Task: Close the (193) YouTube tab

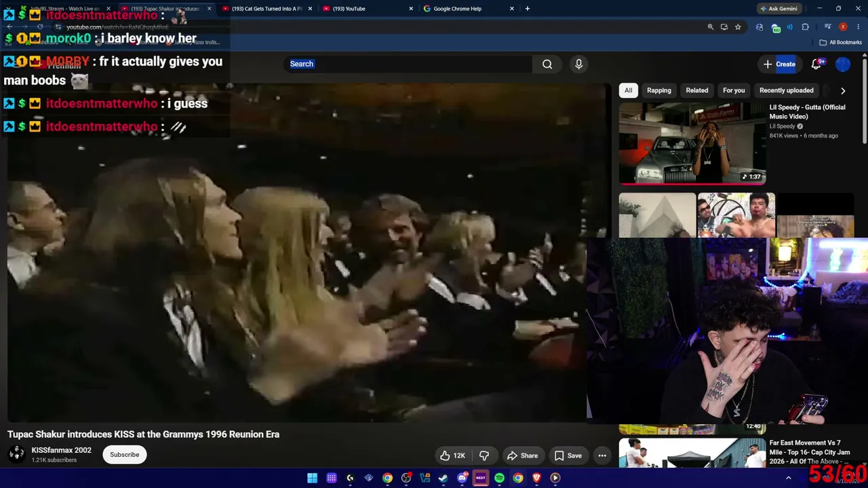Action: coord(411,9)
